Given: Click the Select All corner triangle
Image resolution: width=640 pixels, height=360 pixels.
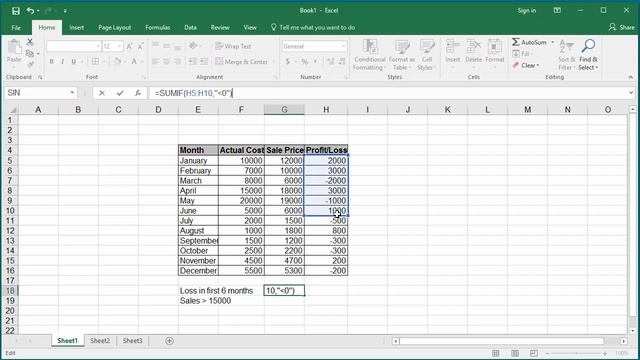Looking at the screenshot, I should 13,110.
